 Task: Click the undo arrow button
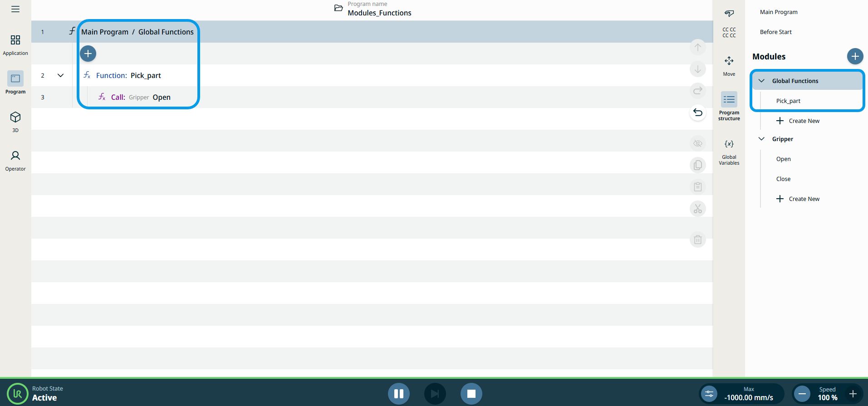(697, 113)
